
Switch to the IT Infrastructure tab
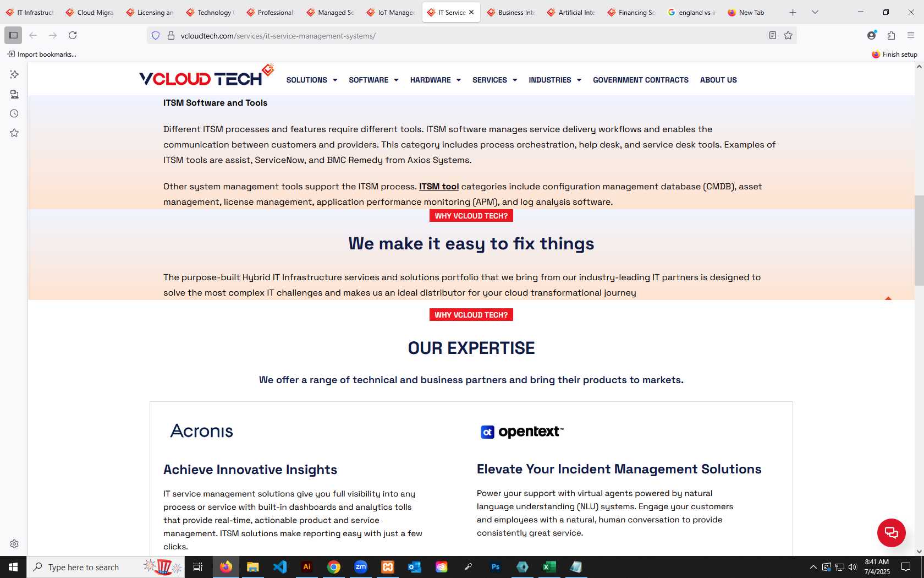30,12
